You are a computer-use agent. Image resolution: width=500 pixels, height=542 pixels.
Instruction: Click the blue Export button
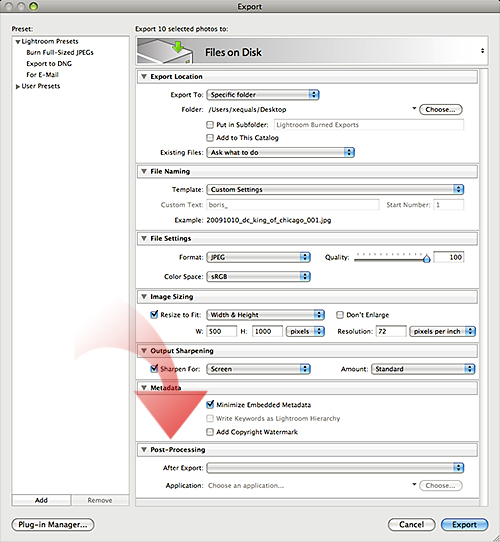pos(464,525)
